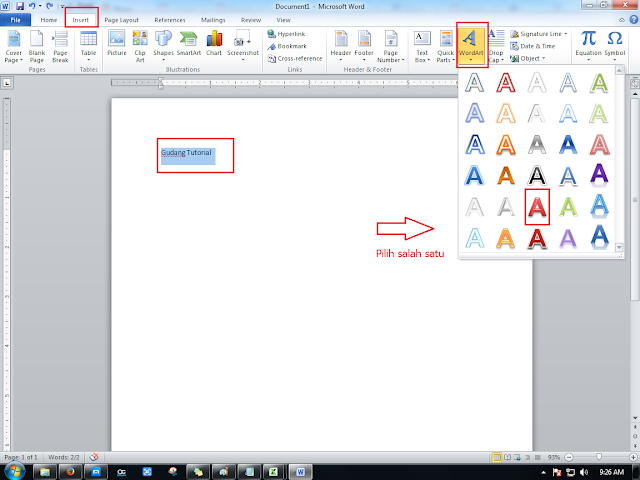Add a Hyperlink to the selection
The width and height of the screenshot is (640, 480).
pos(286,34)
